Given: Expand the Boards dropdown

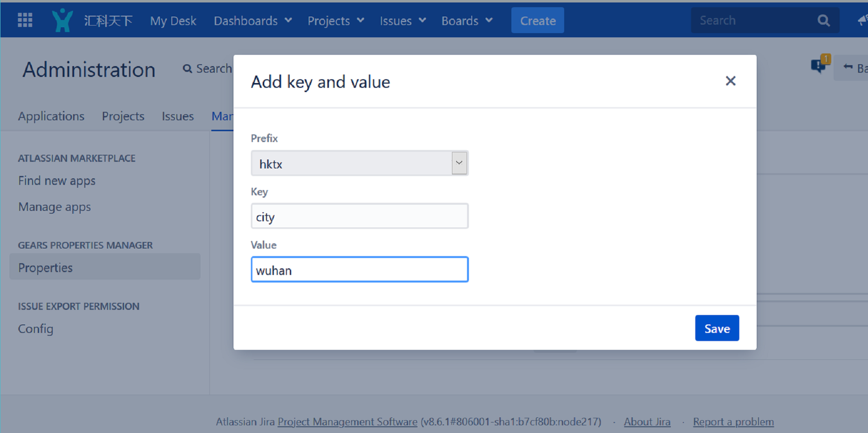Looking at the screenshot, I should tap(467, 21).
